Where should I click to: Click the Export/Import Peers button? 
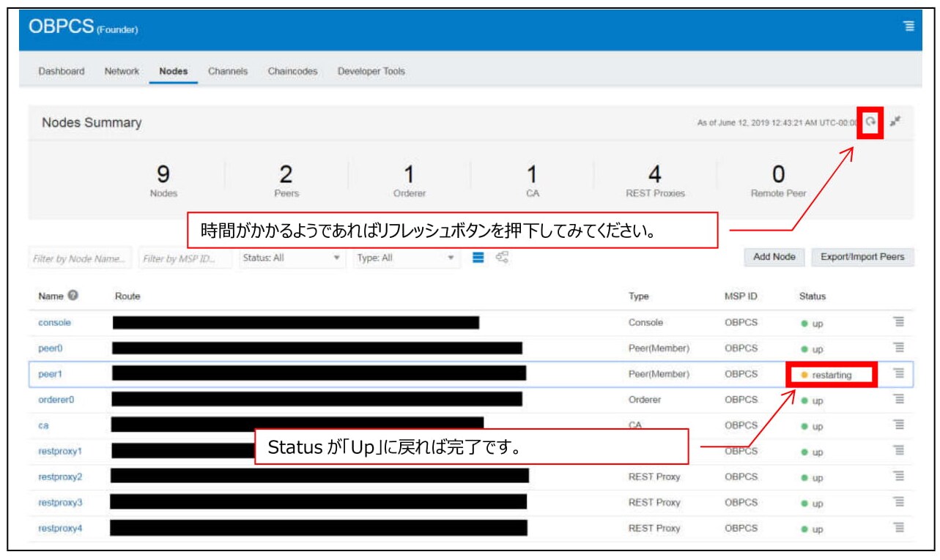(862, 257)
